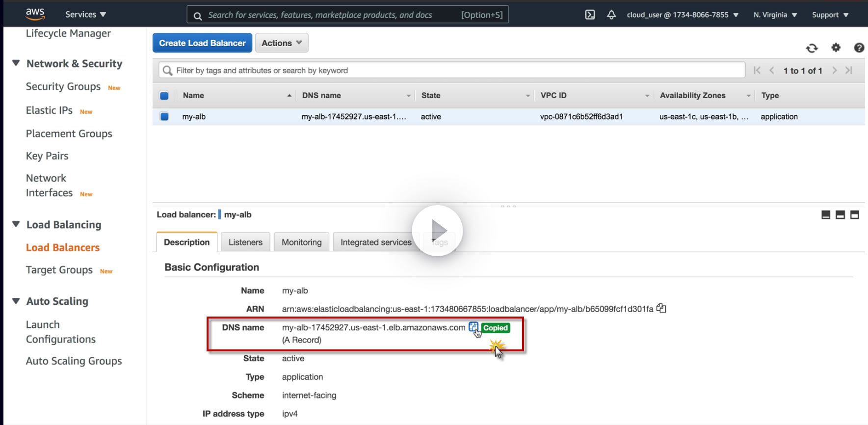Open Auto Scaling Groups in sidebar

[74, 361]
